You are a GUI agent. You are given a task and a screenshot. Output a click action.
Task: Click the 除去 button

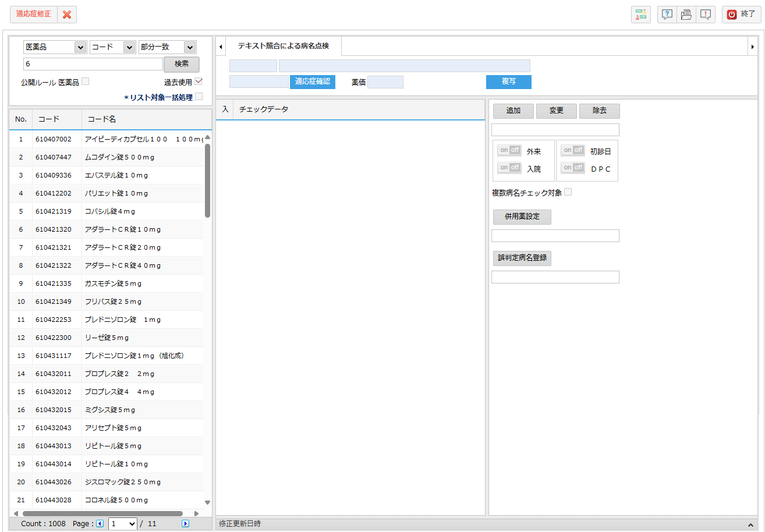click(600, 111)
